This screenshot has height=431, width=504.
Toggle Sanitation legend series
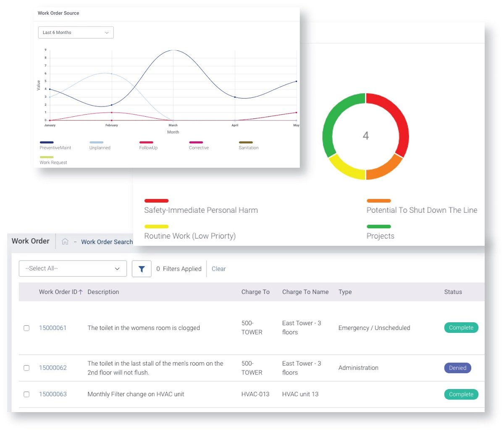click(249, 145)
